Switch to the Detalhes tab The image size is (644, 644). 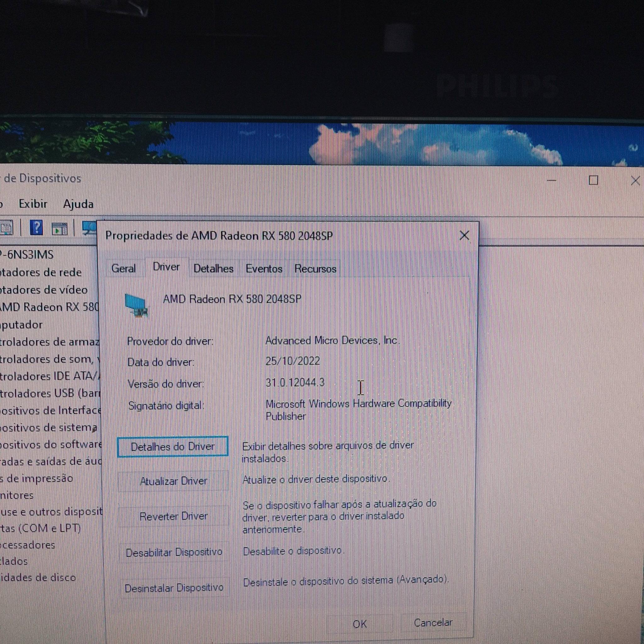click(213, 269)
